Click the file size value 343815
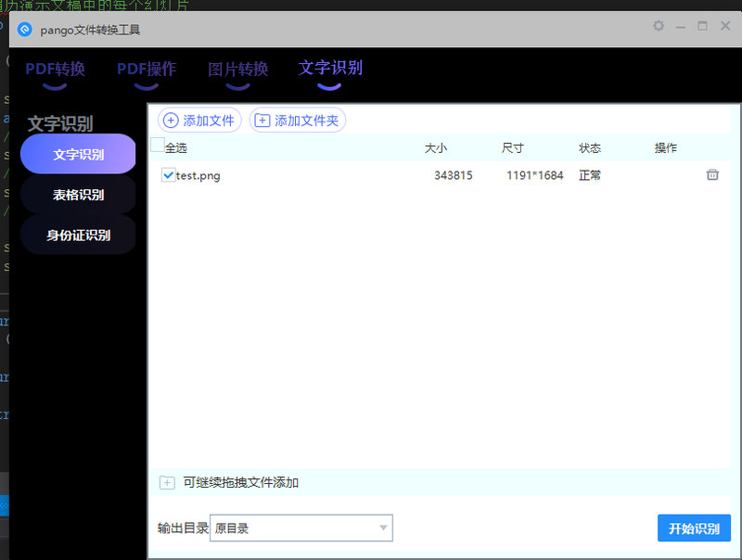The height and width of the screenshot is (560, 742). click(454, 175)
